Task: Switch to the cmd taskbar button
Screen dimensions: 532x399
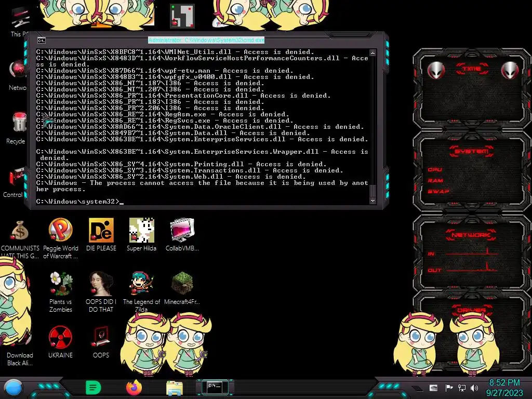Action: tap(215, 387)
